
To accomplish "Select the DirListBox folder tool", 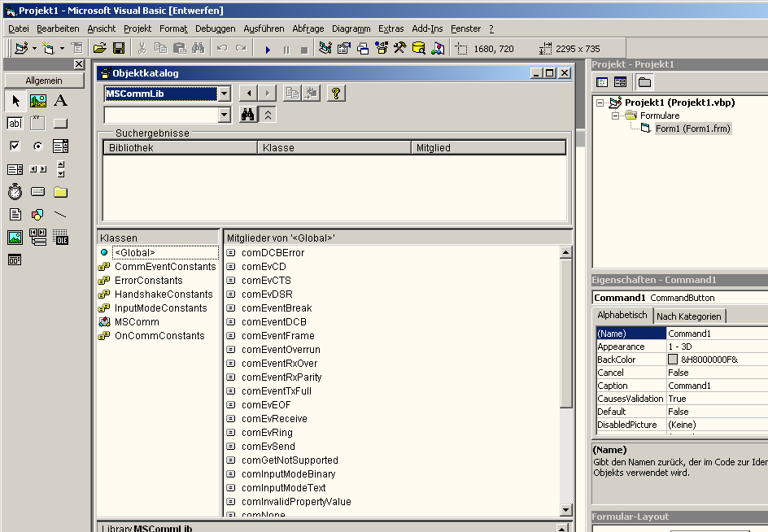I will pyautogui.click(x=60, y=191).
